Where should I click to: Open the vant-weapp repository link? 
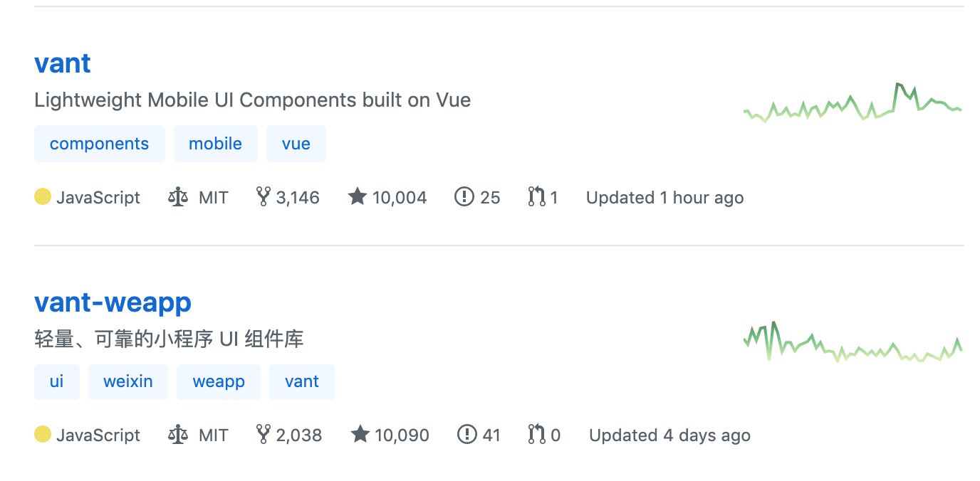[113, 302]
